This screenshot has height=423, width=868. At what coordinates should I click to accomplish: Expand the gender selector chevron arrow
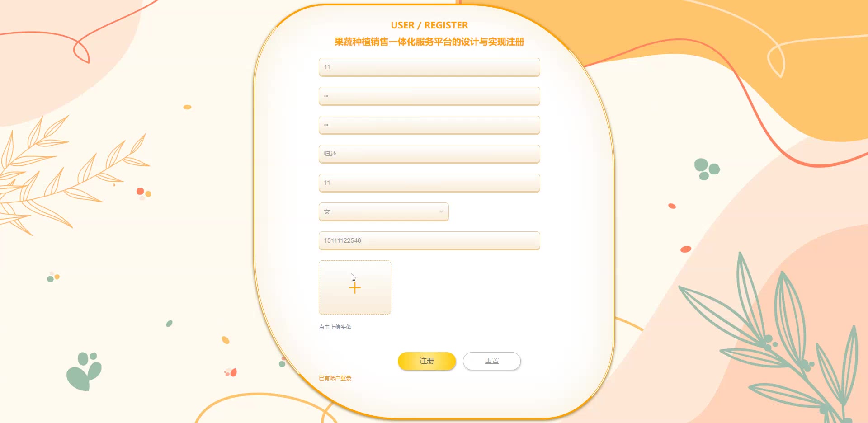click(x=441, y=211)
